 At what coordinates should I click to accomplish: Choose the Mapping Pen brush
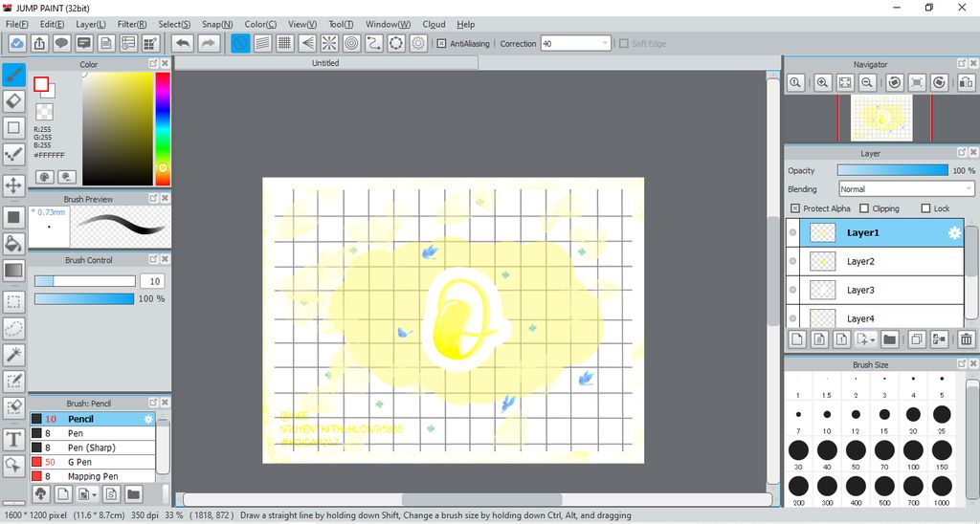[x=92, y=476]
